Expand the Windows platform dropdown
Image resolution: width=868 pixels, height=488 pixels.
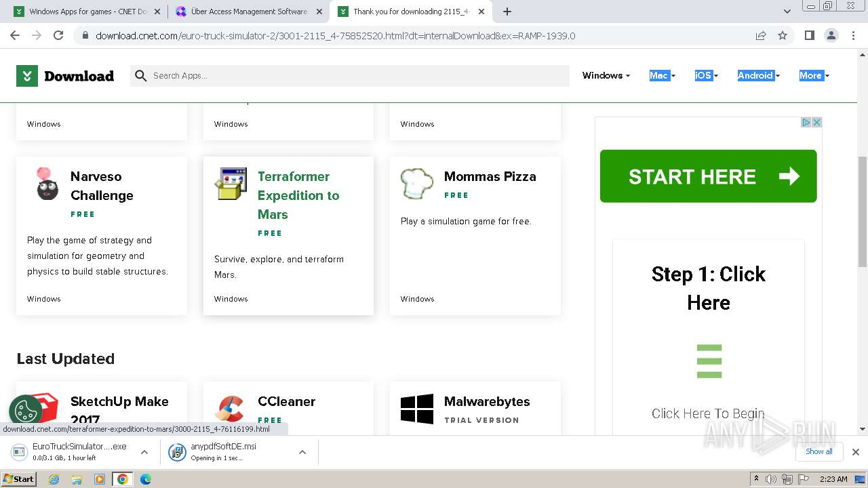pos(606,76)
